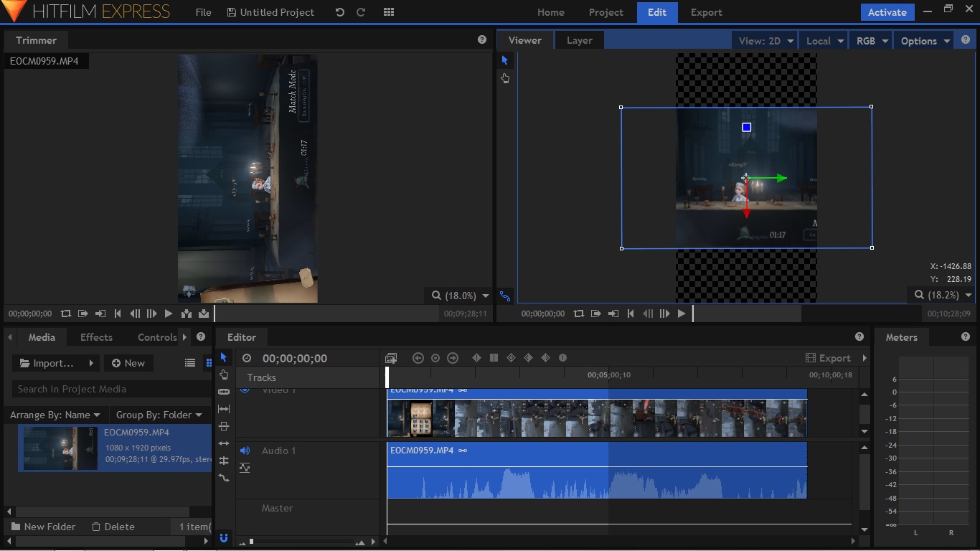Hide the Video 1 track with the eye icon

pos(245,390)
